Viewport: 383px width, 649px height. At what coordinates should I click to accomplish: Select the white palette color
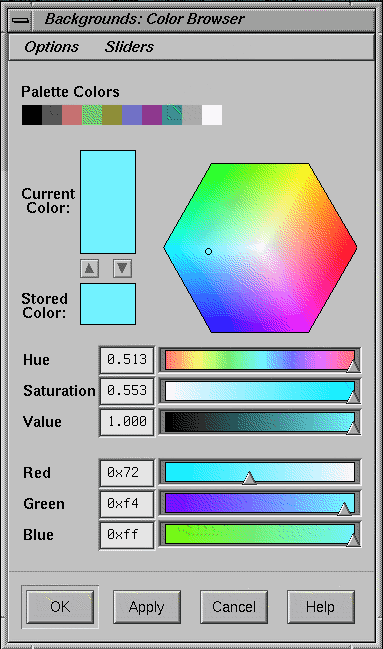point(212,115)
